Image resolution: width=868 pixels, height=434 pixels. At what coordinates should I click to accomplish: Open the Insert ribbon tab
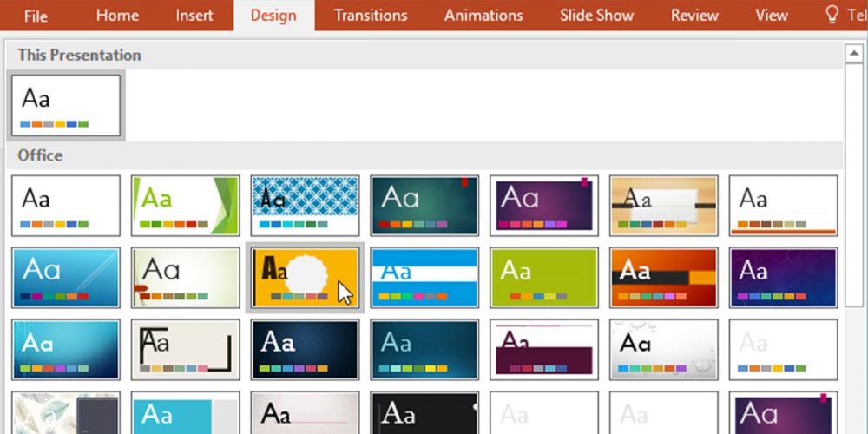click(x=194, y=16)
